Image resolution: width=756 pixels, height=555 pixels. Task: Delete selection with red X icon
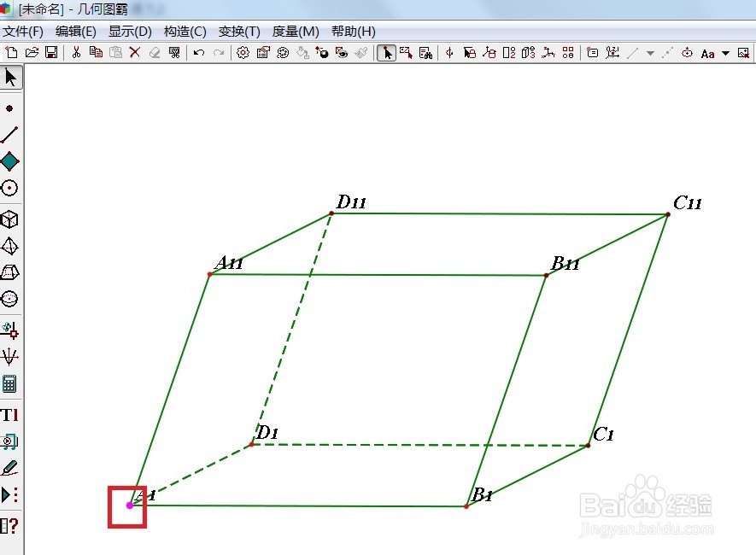(x=135, y=52)
